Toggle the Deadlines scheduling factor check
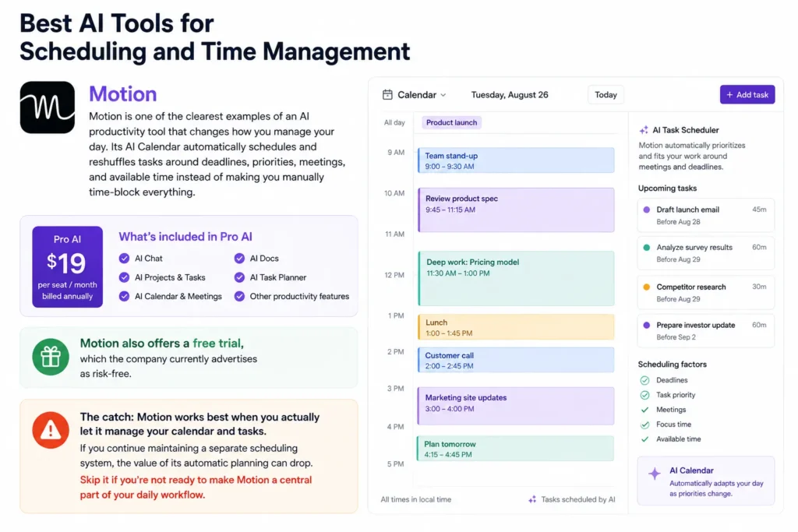798x532 pixels. (644, 380)
